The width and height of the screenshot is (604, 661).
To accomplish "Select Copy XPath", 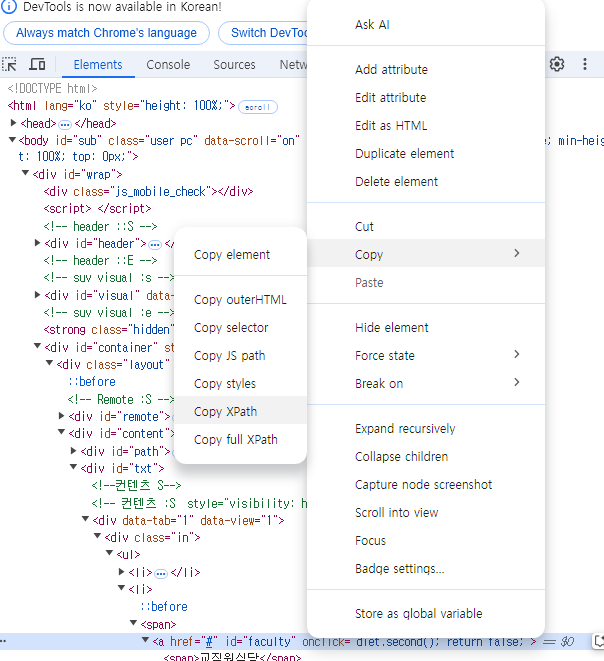I will (x=240, y=410).
